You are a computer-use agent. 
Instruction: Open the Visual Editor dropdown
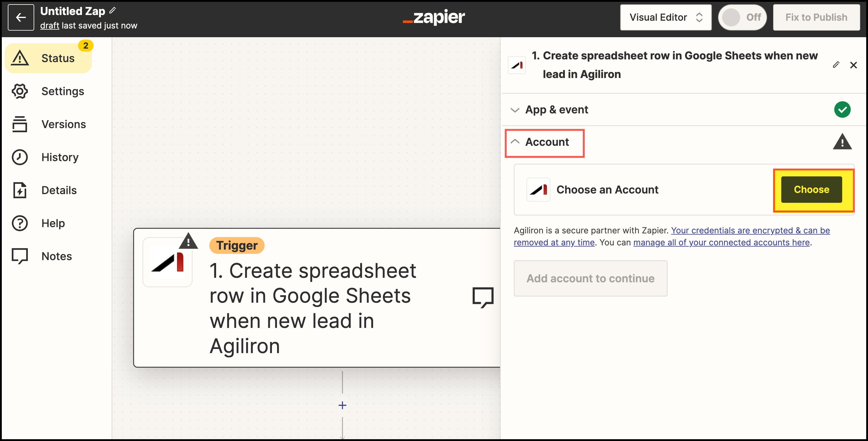665,17
